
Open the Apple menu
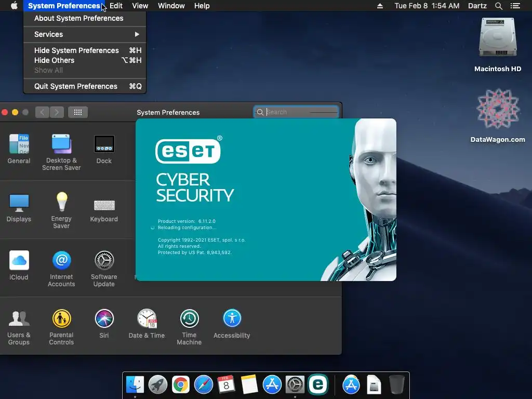pos(14,6)
